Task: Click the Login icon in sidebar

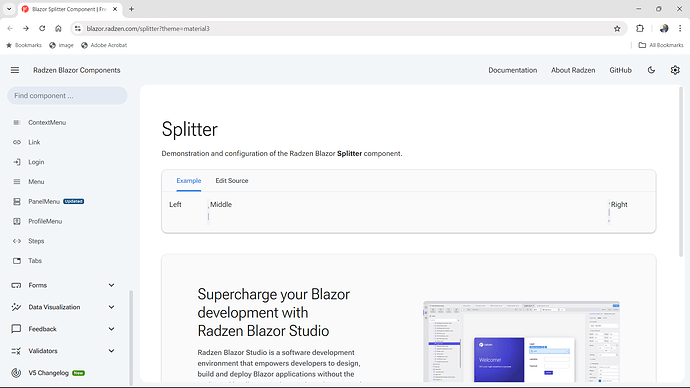Action: 17,162
